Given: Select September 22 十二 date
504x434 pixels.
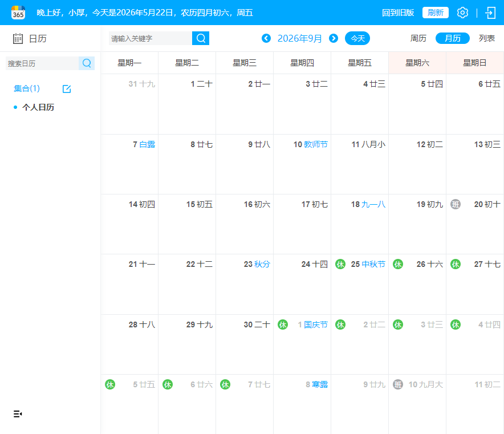Looking at the screenshot, I should point(200,264).
